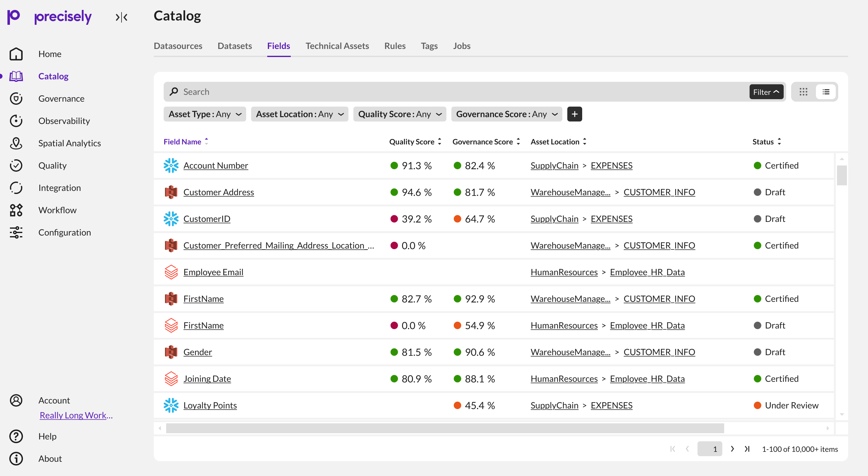Open the Observability sidebar icon
This screenshot has height=476, width=868.
[x=16, y=121]
